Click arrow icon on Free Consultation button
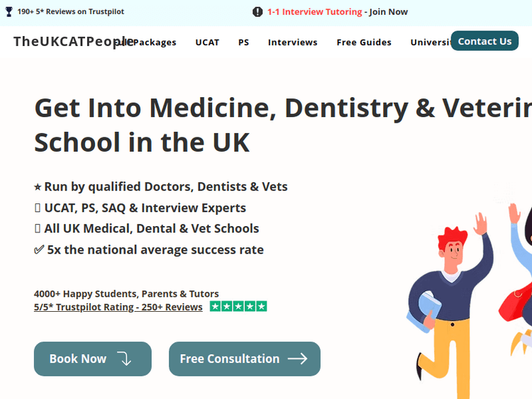Viewport: 532px width, 399px height. tap(297, 359)
